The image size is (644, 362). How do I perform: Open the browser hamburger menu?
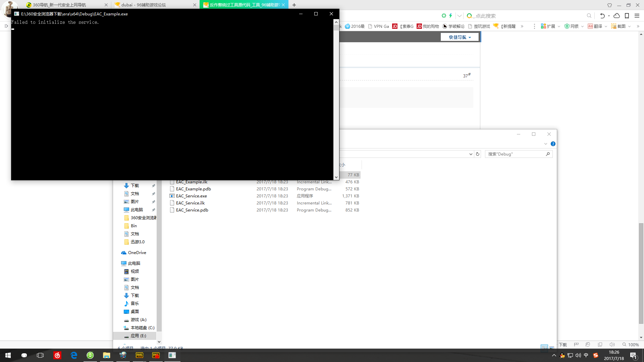(637, 16)
